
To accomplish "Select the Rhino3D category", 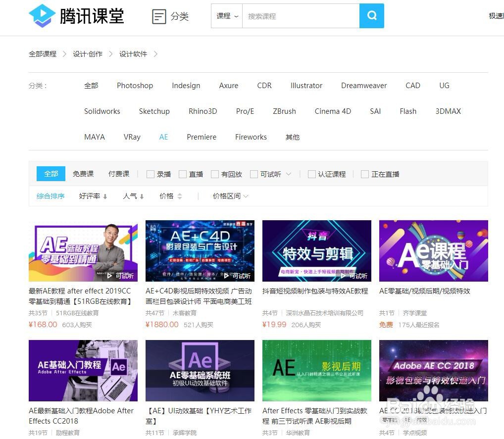I will pos(202,111).
